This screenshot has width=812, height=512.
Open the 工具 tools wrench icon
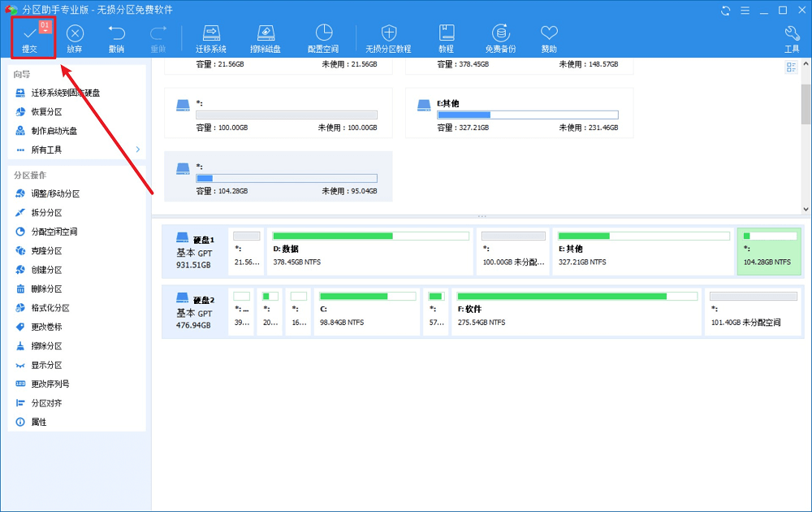(792, 37)
